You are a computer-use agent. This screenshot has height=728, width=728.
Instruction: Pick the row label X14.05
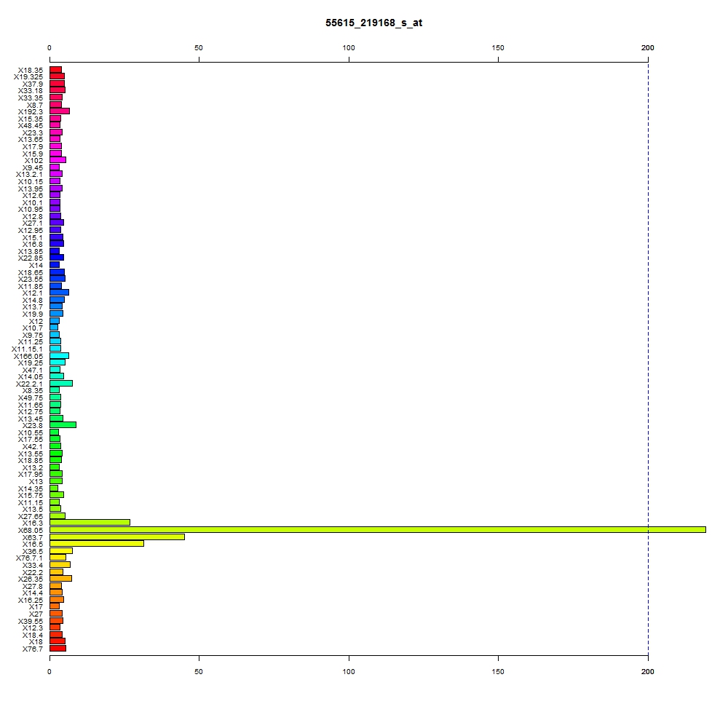[31, 376]
